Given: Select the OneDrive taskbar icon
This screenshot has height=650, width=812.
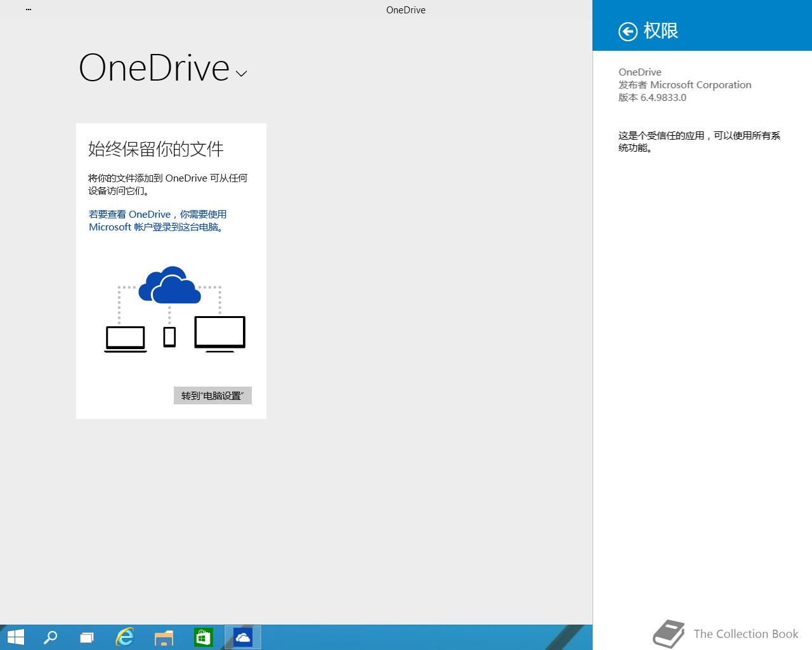Looking at the screenshot, I should [242, 637].
